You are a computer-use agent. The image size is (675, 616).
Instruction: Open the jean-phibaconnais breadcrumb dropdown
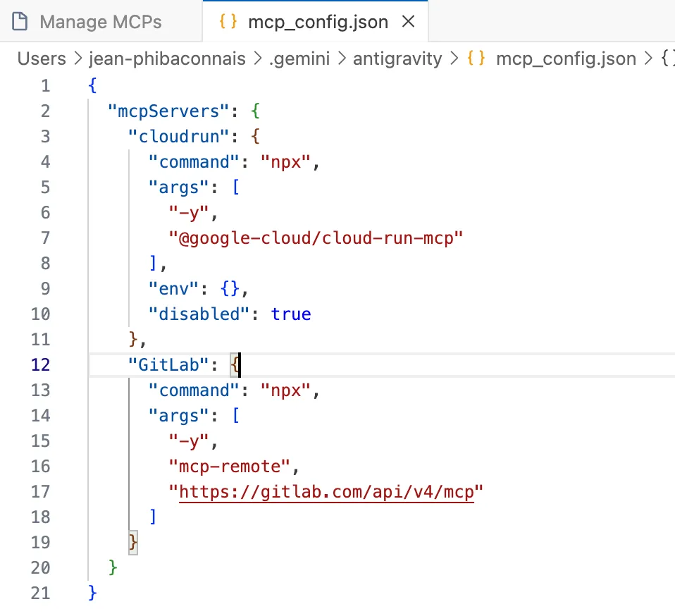point(168,58)
